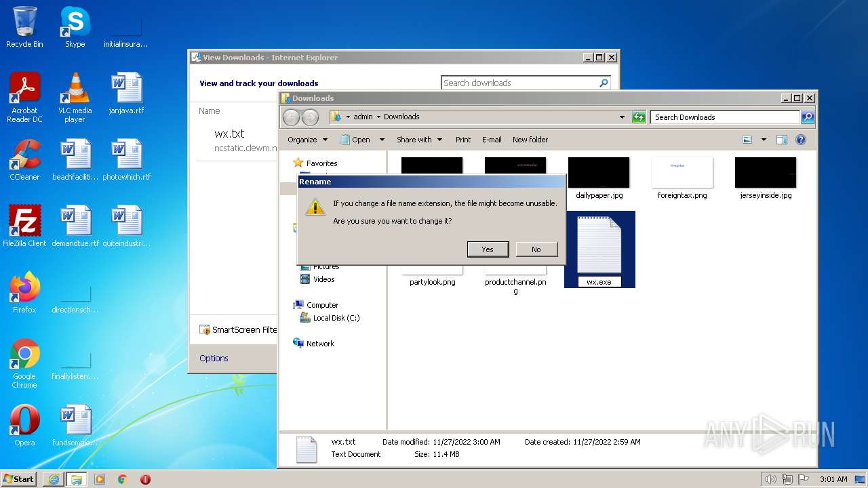Open volume control in system tray
Viewport: 868px width, 488px height.
coord(771,479)
